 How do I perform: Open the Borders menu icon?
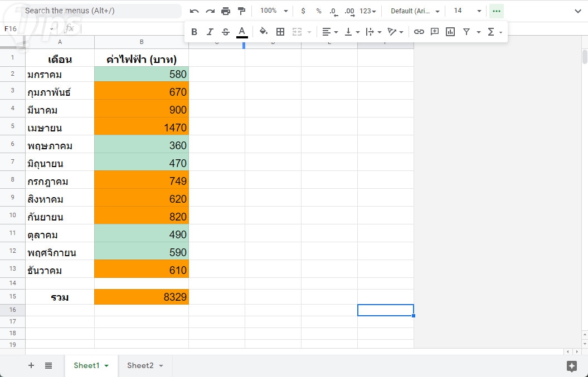[280, 32]
